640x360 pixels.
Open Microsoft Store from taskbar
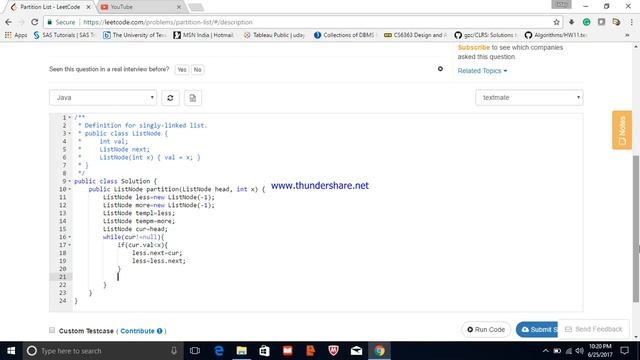coord(264,351)
